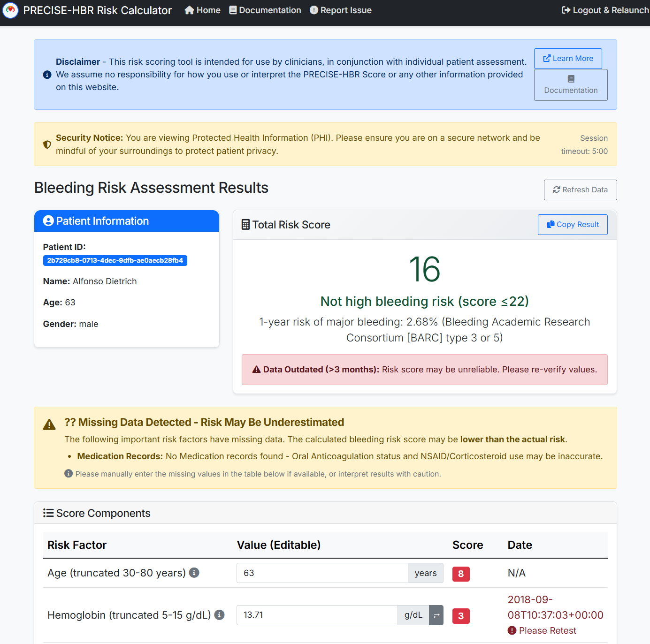Image resolution: width=650 pixels, height=644 pixels.
Task: Click the Age value input field
Action: point(322,573)
